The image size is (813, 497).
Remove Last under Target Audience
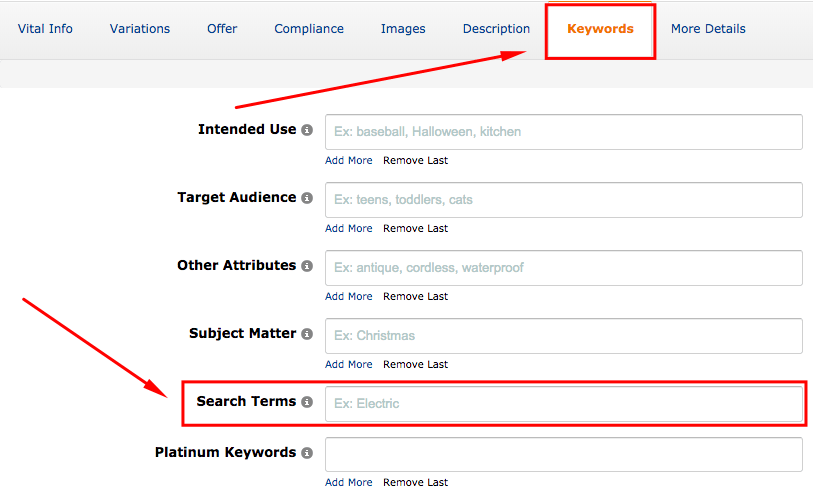click(415, 229)
